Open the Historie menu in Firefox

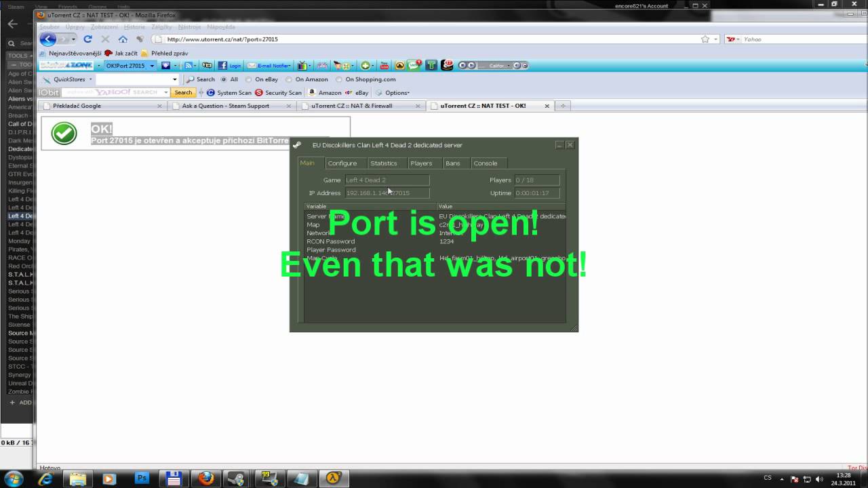(x=134, y=27)
